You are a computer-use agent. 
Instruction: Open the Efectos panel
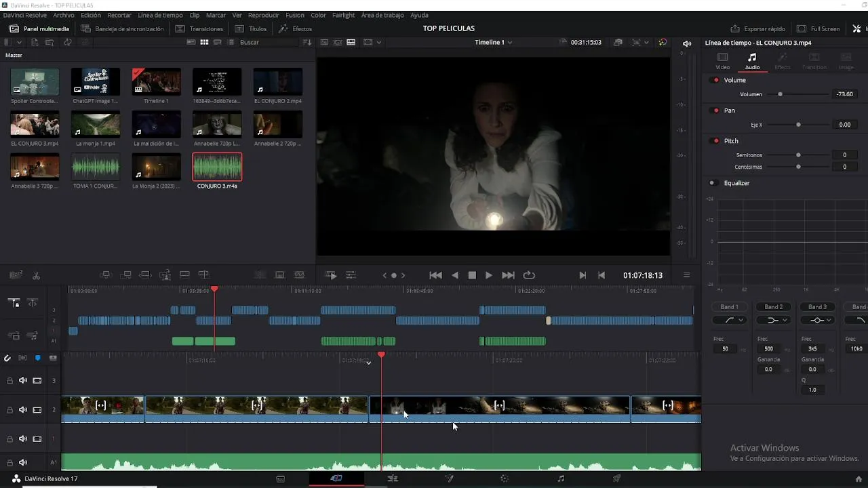click(x=295, y=29)
